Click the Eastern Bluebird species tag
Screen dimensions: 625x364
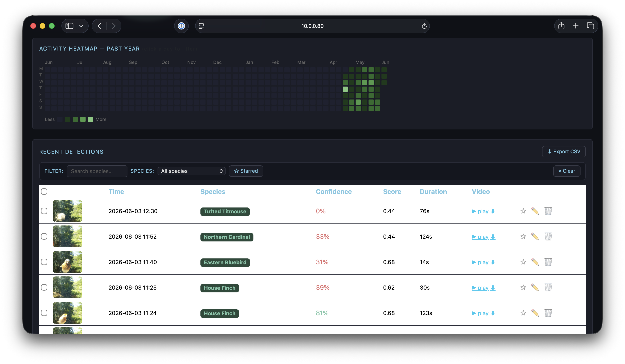click(x=225, y=263)
